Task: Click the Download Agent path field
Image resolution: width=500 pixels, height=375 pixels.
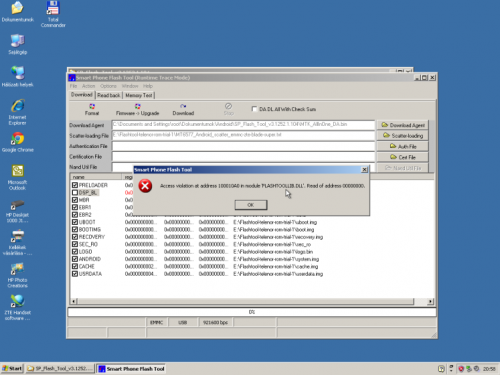Action: click(x=243, y=125)
